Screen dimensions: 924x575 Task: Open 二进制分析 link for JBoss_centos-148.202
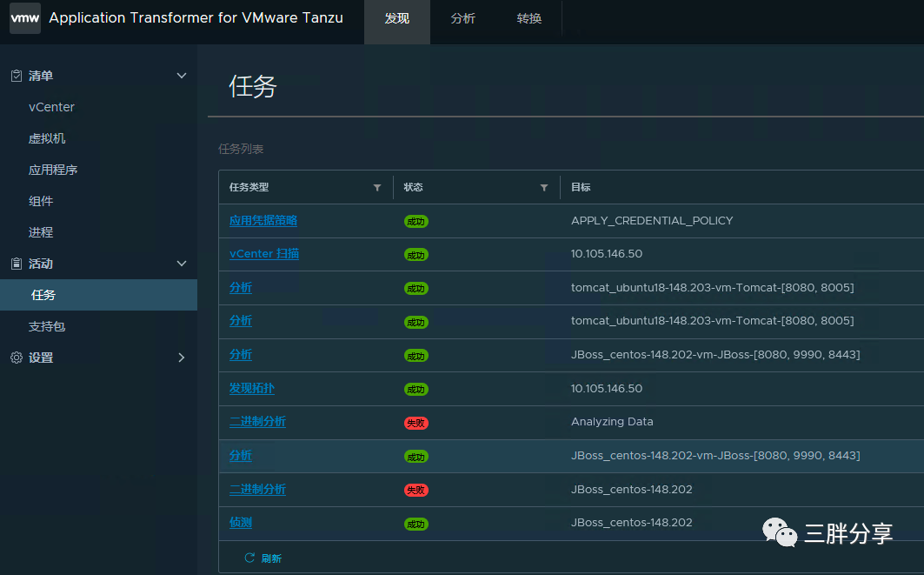[x=257, y=489]
